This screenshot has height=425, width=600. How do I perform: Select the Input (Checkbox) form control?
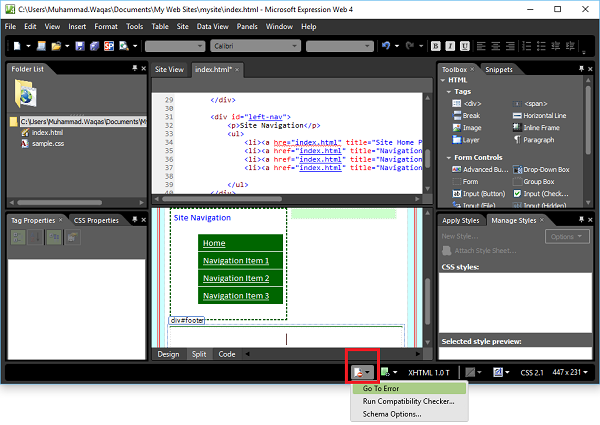[545, 193]
